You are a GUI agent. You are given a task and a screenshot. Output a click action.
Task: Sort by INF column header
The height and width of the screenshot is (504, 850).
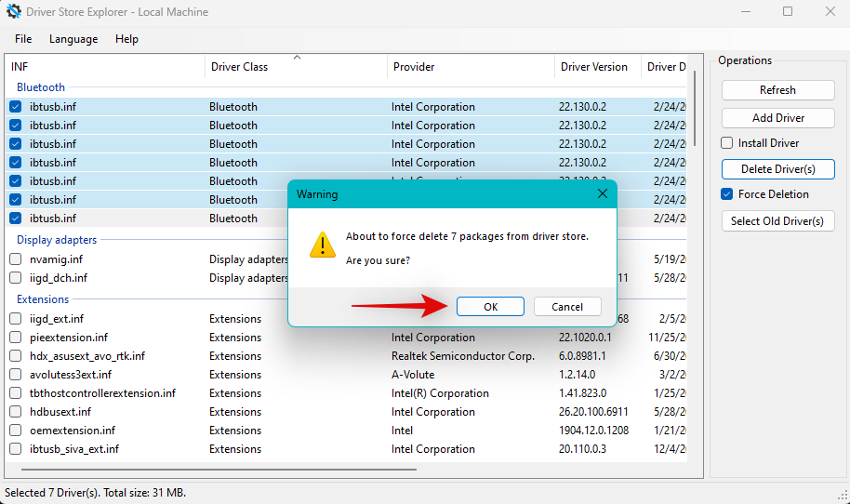pos(105,67)
